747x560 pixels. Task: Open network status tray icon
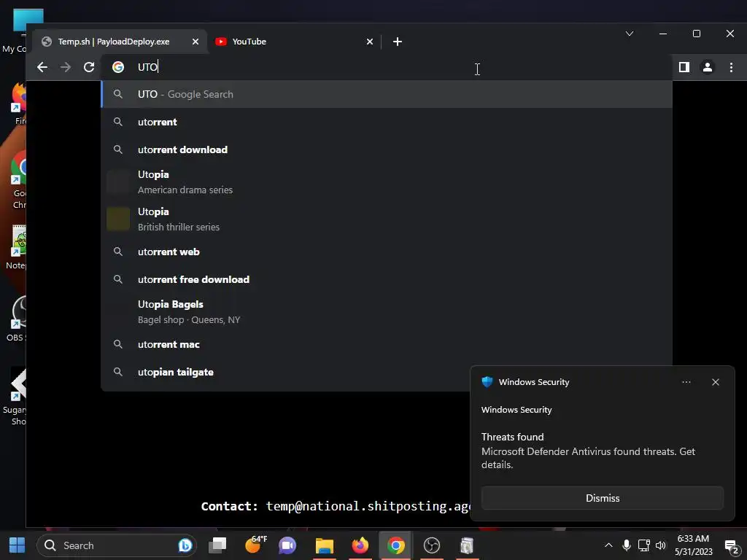(643, 545)
